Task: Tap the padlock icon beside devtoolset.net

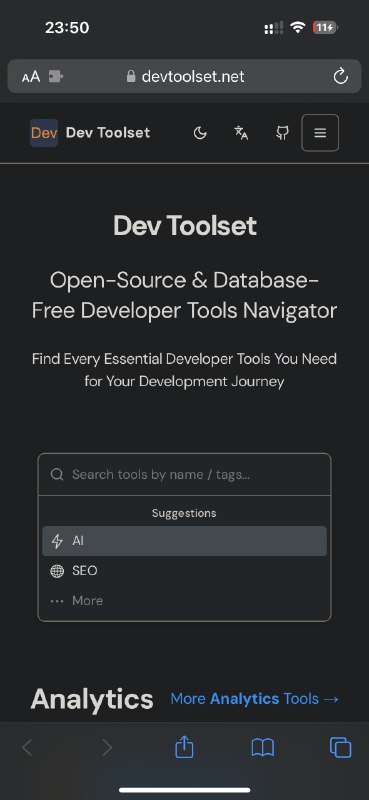Action: click(x=131, y=76)
